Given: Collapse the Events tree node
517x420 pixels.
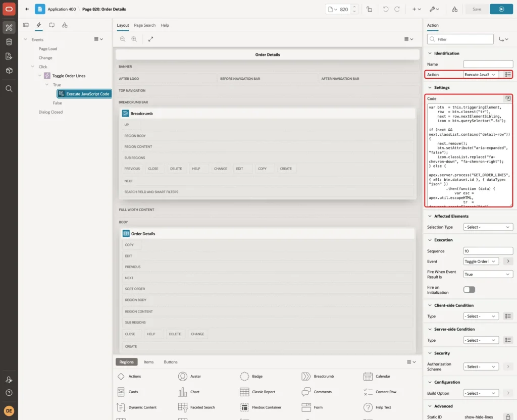Looking at the screenshot, I should tap(25, 39).
